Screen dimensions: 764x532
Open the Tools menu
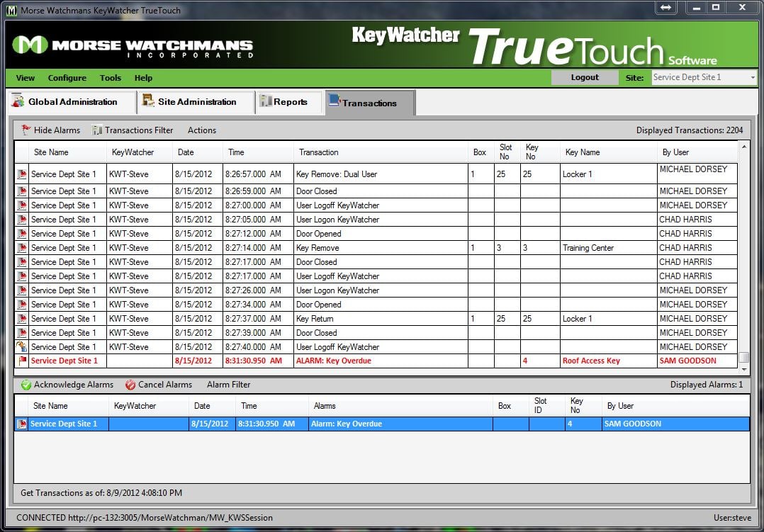pyautogui.click(x=111, y=78)
